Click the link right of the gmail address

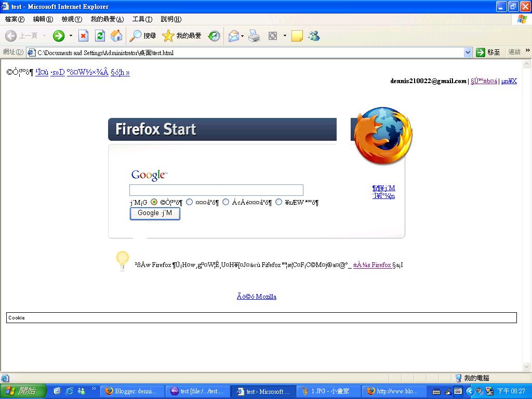(x=484, y=81)
